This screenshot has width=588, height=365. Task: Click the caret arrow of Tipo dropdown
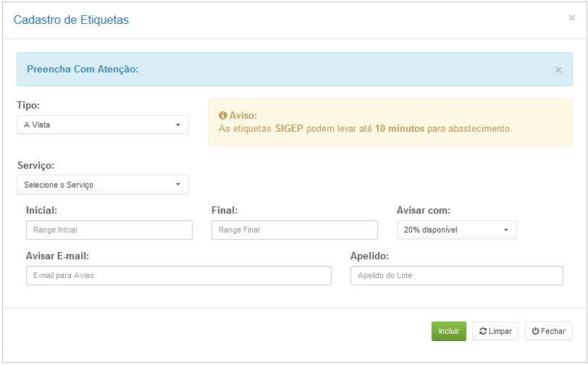coord(178,125)
